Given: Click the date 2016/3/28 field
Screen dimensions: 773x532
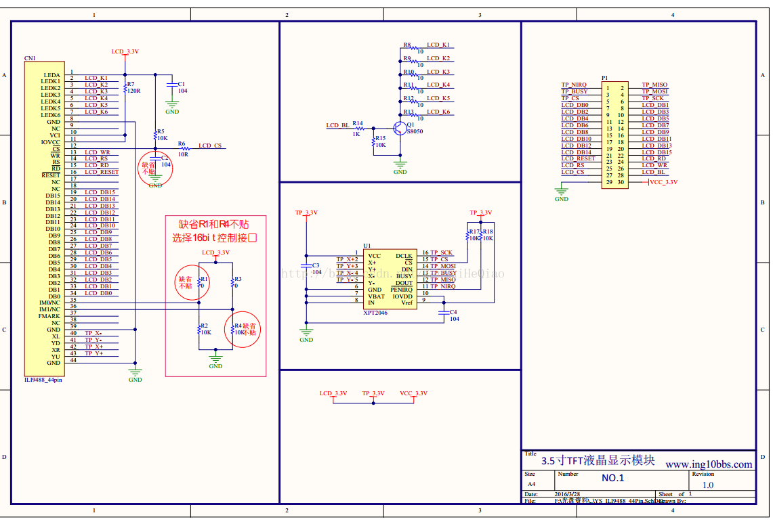Looking at the screenshot, I should [567, 494].
